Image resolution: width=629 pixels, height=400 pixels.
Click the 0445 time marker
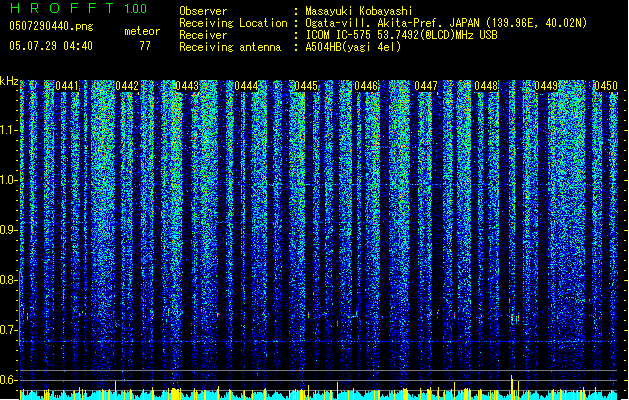[x=306, y=86]
